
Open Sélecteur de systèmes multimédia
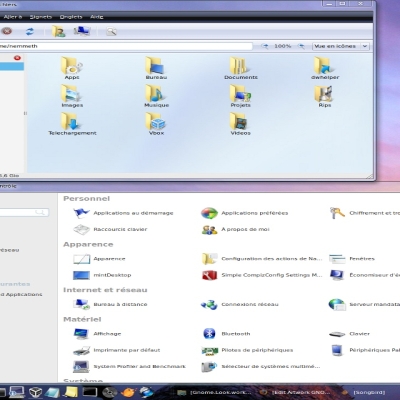pyautogui.click(x=261, y=366)
